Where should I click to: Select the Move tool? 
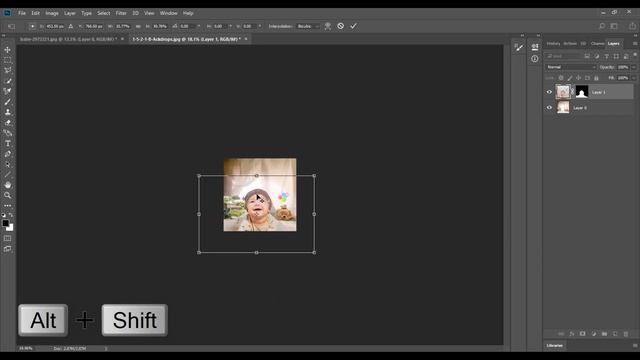click(x=7, y=50)
